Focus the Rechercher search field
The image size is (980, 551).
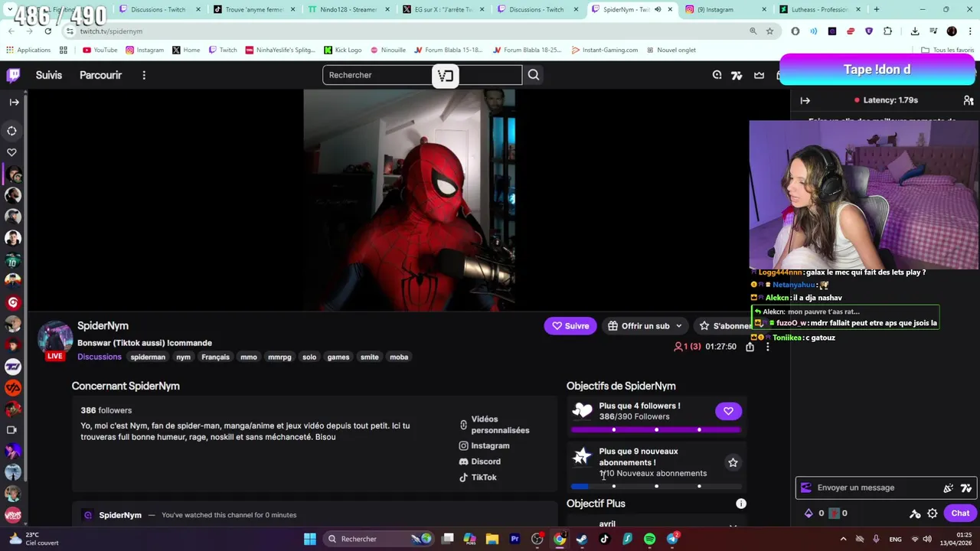[422, 75]
